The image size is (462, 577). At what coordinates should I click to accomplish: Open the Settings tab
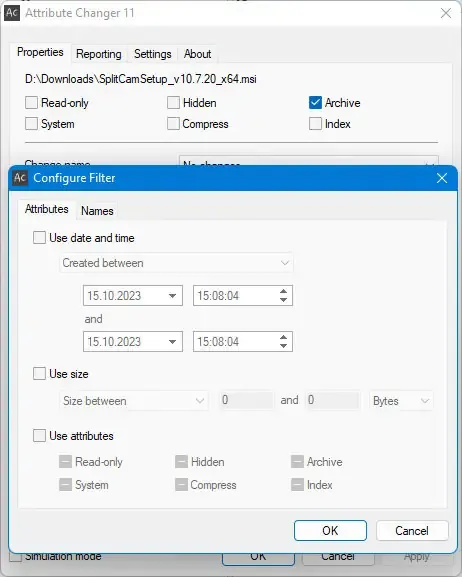point(152,54)
